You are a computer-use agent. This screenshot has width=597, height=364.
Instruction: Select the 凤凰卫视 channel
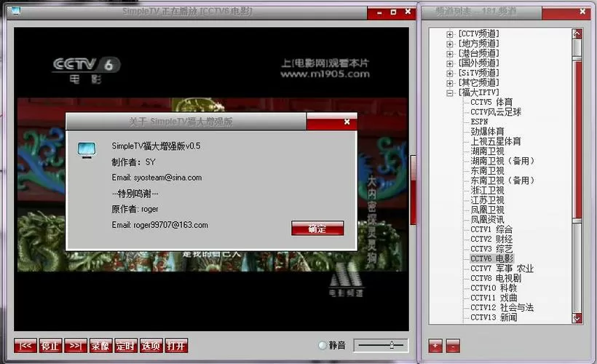pyautogui.click(x=487, y=210)
